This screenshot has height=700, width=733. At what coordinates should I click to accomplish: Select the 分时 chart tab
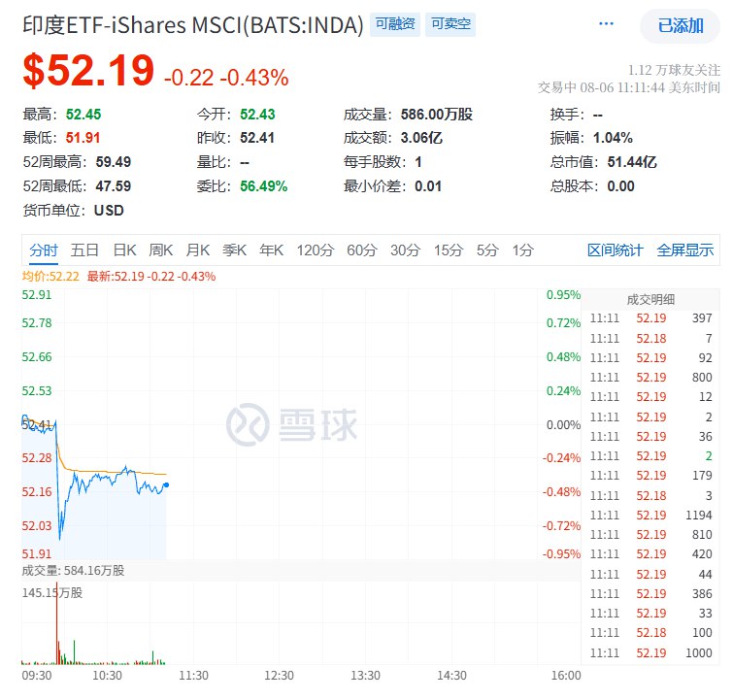point(44,250)
